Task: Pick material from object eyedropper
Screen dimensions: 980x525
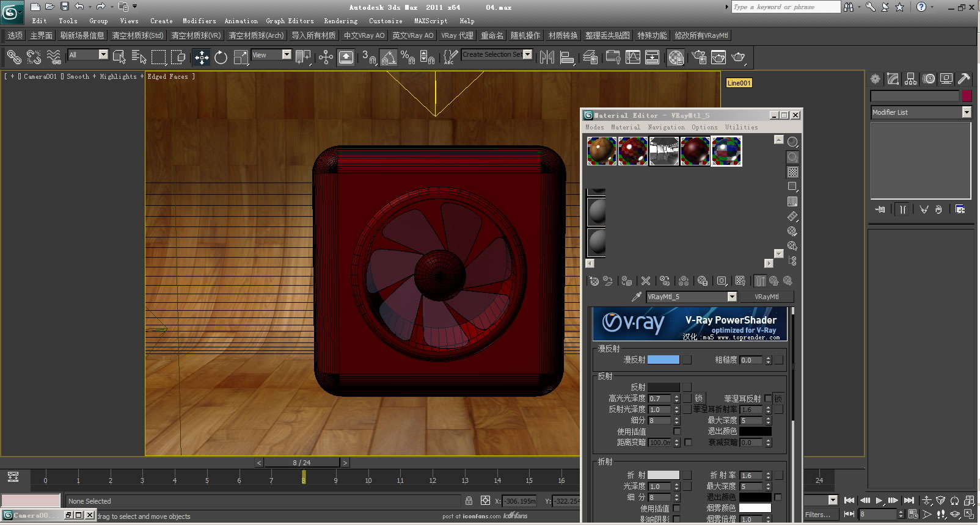Action: coord(636,297)
